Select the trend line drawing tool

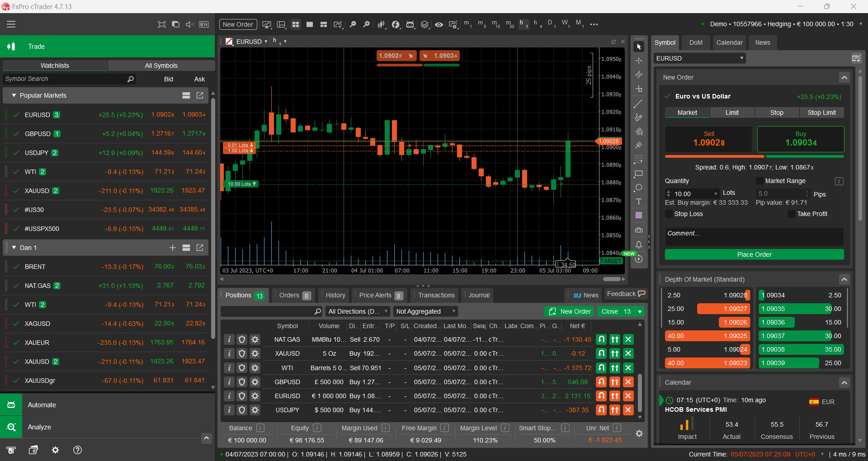(639, 104)
